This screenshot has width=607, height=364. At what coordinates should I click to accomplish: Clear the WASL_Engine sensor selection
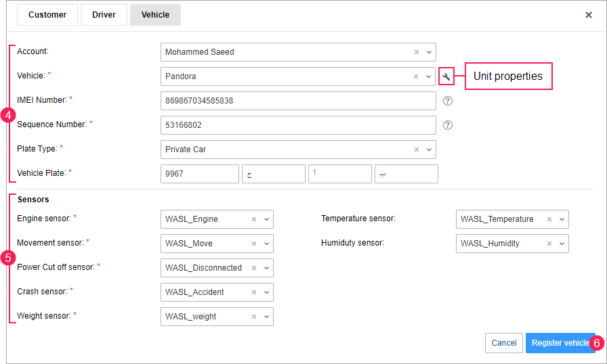(254, 219)
